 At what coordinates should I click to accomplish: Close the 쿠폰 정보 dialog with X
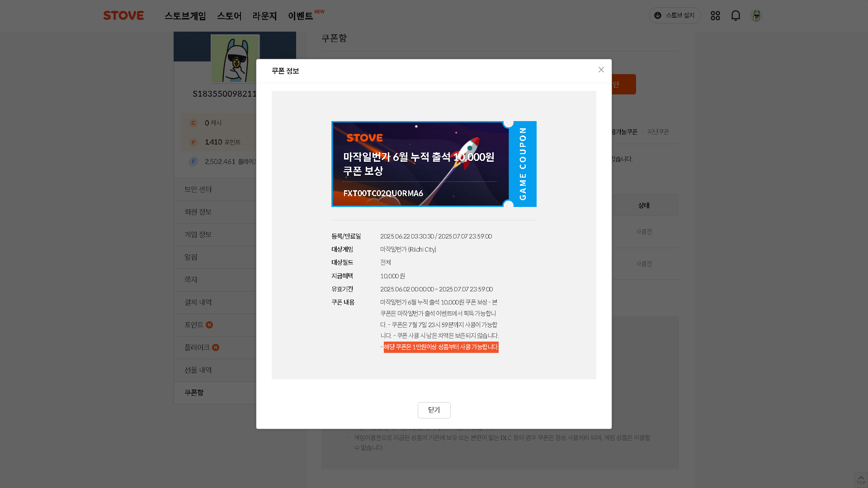click(601, 70)
